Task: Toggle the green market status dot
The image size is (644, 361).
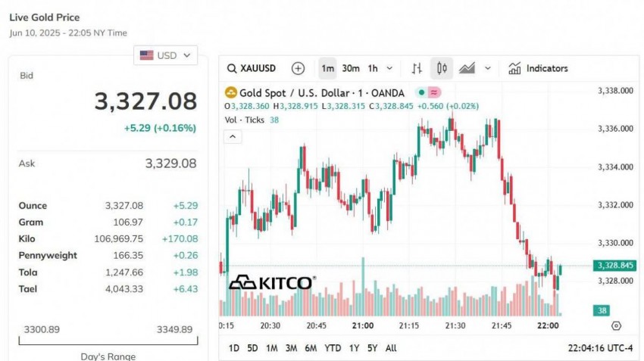Action: click(x=420, y=92)
